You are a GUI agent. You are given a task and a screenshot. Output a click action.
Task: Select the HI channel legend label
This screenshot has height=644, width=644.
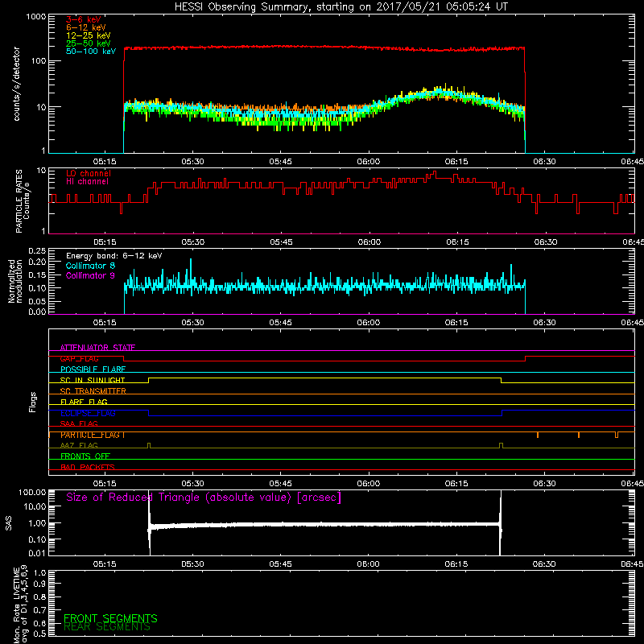point(87,182)
